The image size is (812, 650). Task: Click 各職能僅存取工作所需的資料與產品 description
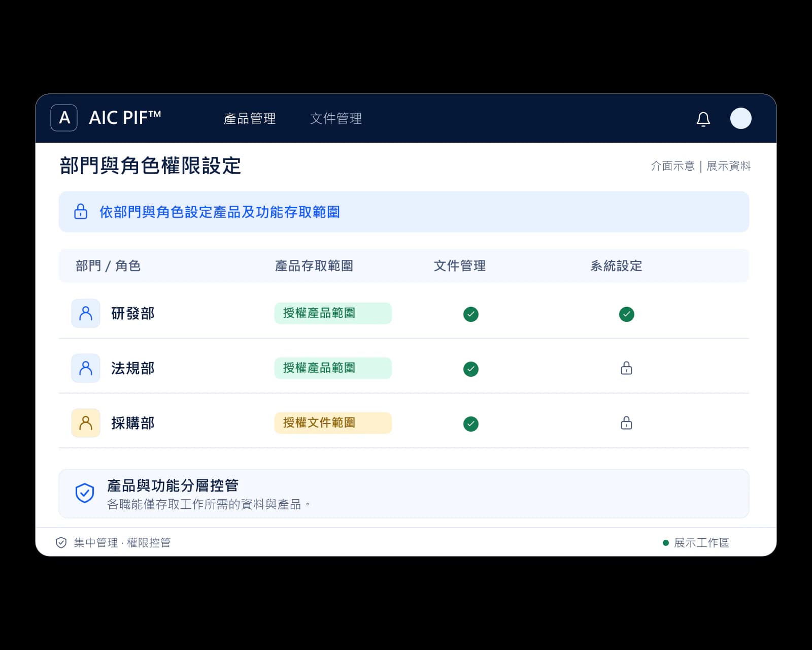209,504
